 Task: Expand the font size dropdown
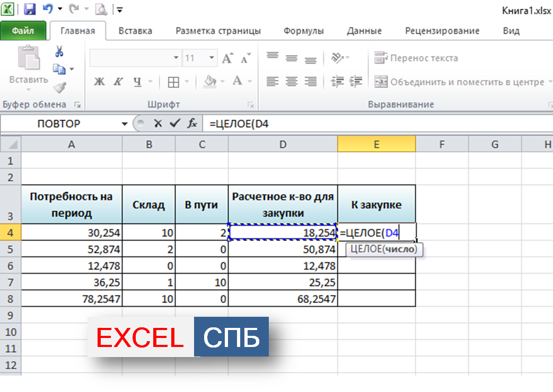[x=212, y=58]
